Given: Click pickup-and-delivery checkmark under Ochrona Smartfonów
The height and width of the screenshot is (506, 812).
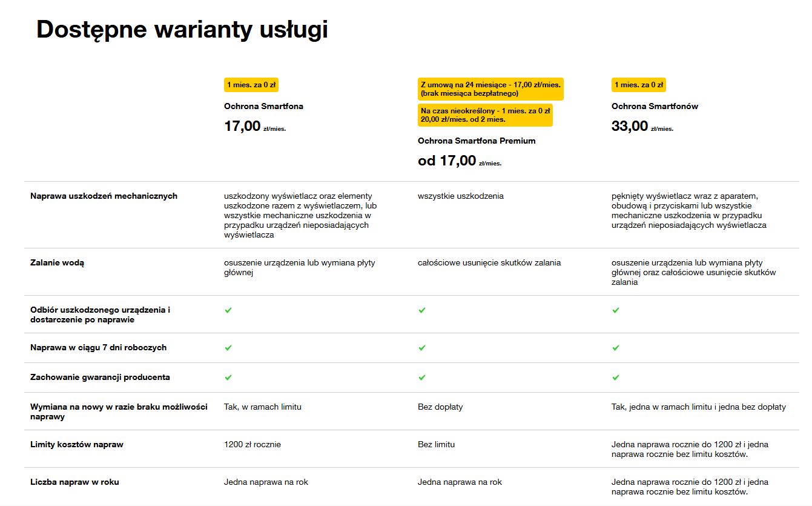Looking at the screenshot, I should (x=616, y=310).
